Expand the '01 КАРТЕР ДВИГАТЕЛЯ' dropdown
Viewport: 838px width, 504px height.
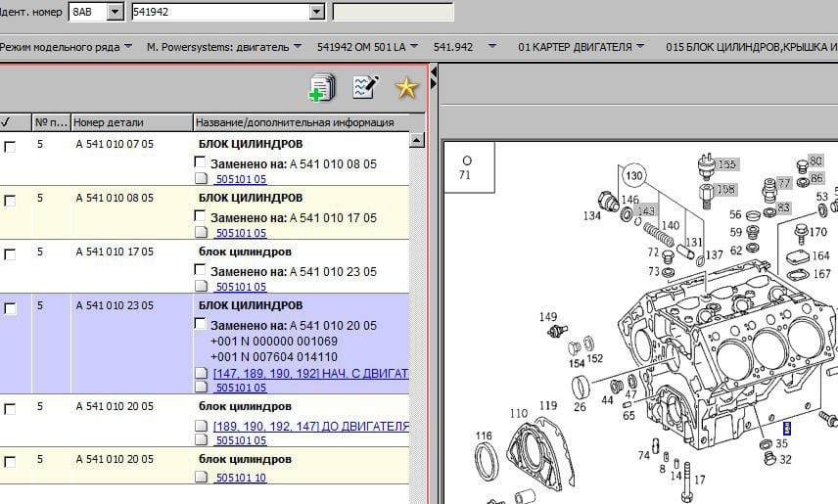point(639,47)
